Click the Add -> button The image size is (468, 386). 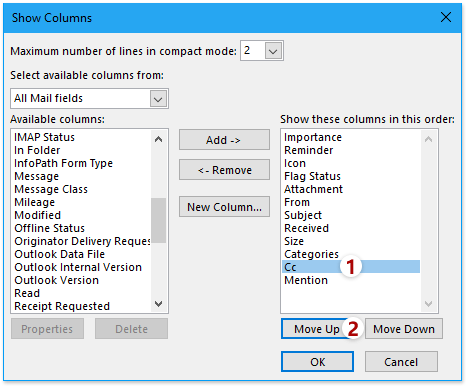224,140
